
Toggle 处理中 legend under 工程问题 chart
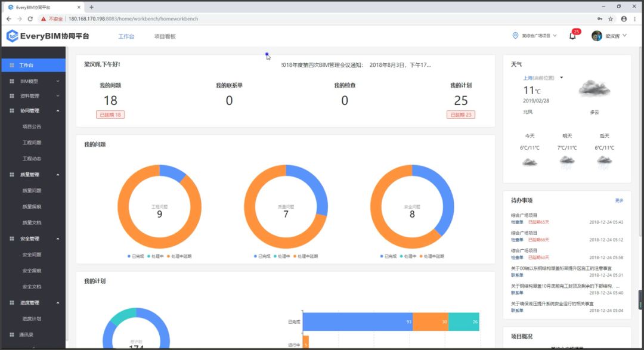[x=155, y=256]
